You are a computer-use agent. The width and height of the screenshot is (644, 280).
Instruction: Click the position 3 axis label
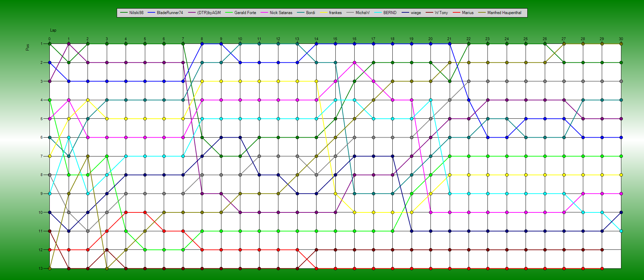click(x=42, y=81)
